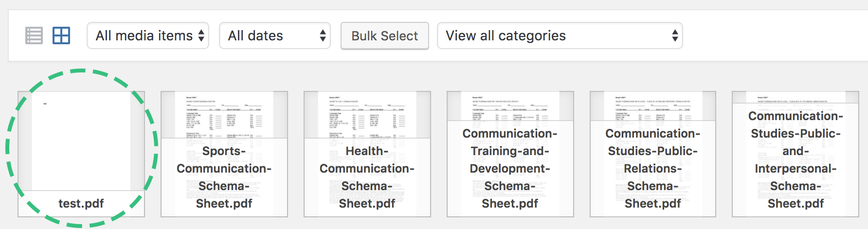Image resolution: width=868 pixels, height=229 pixels.
Task: Click the arrows on View all categories selector
Action: point(675,35)
